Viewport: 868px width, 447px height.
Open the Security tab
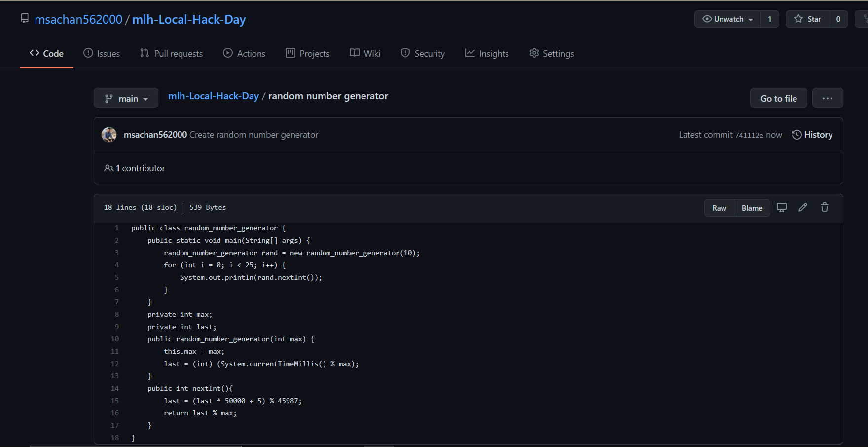pyautogui.click(x=423, y=53)
